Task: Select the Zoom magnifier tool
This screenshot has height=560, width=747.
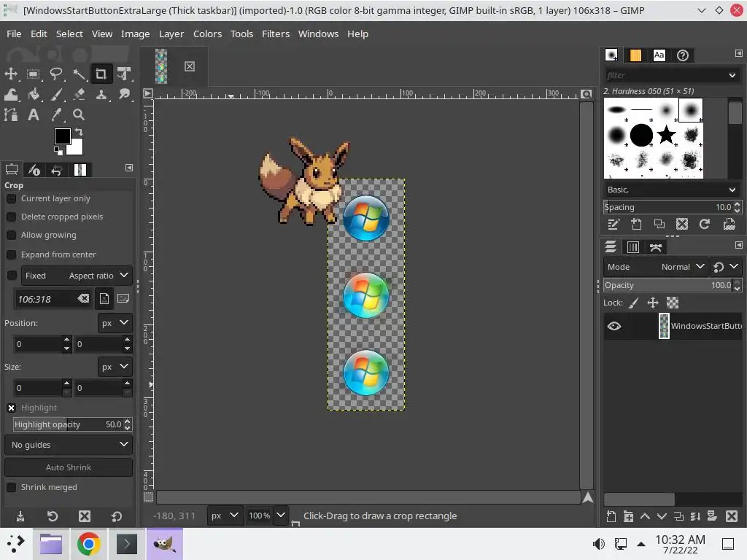Action: (x=79, y=114)
